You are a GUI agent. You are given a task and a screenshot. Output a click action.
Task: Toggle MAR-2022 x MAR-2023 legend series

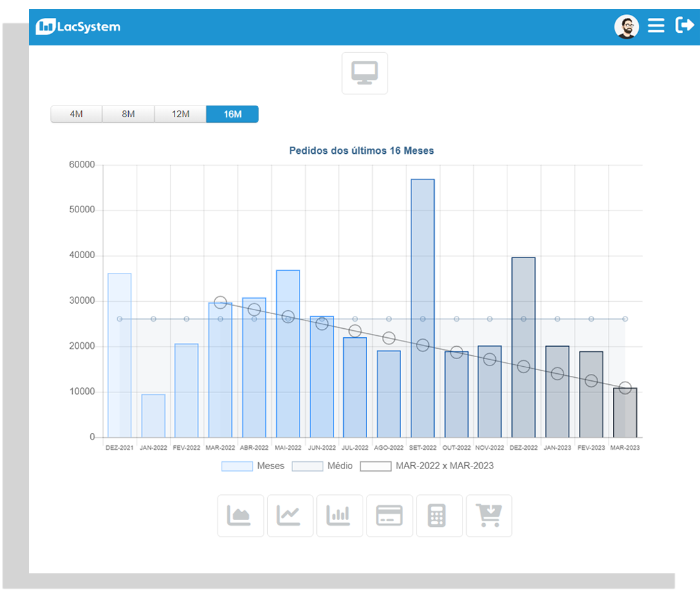click(427, 466)
